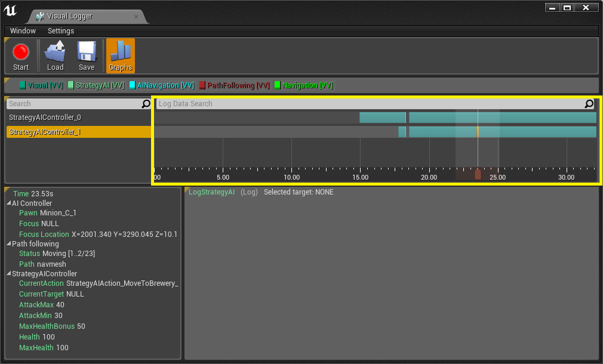Disable the Navigation [VV] category filter
603x364 pixels.
[304, 85]
